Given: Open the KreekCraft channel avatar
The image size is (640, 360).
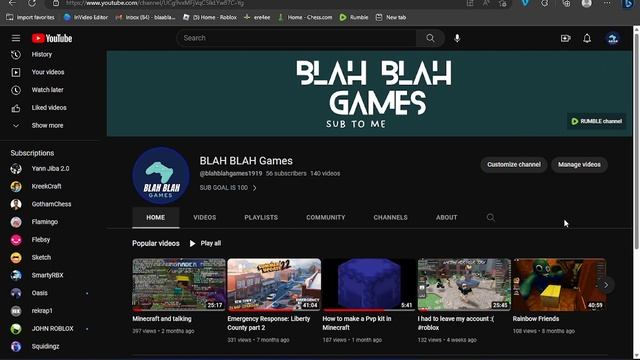Looking at the screenshot, I should click(x=16, y=187).
